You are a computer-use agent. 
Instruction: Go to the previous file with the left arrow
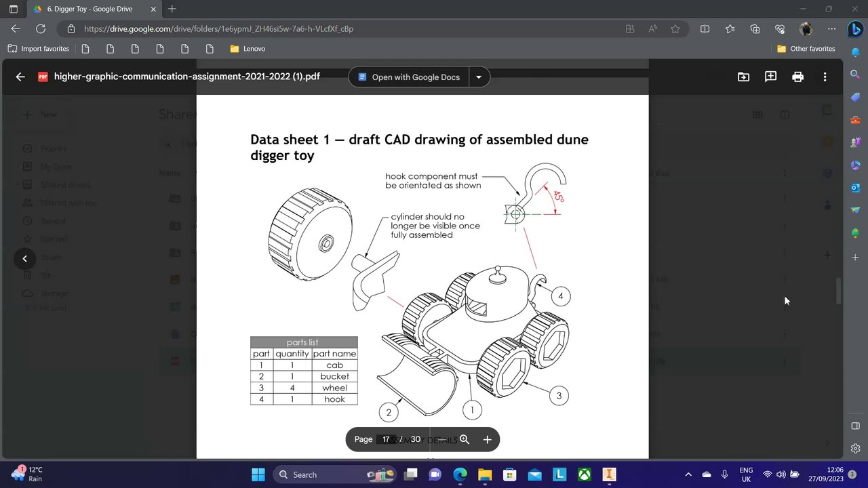pos(24,258)
